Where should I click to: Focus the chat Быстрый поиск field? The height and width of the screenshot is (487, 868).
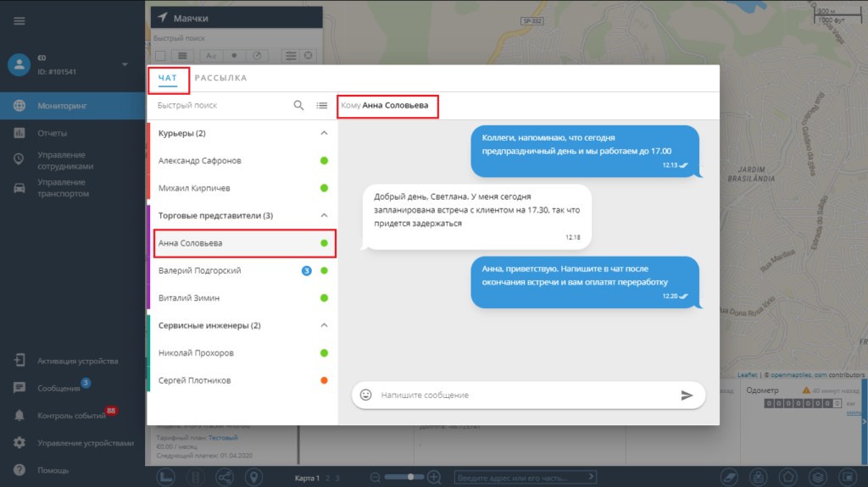221,105
